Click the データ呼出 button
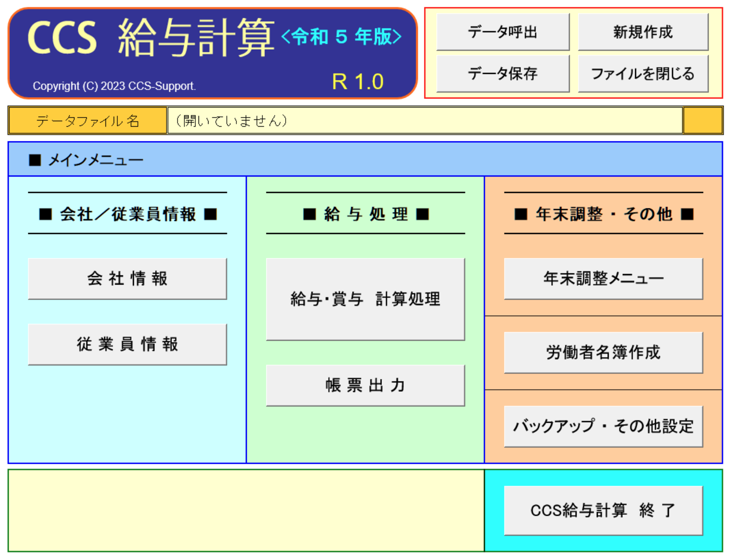The height and width of the screenshot is (560, 730). [x=503, y=32]
